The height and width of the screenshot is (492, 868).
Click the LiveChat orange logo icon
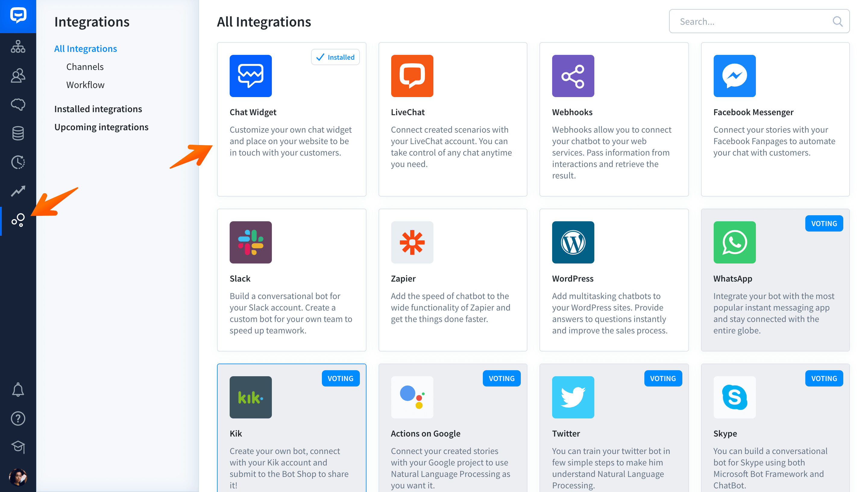[412, 76]
